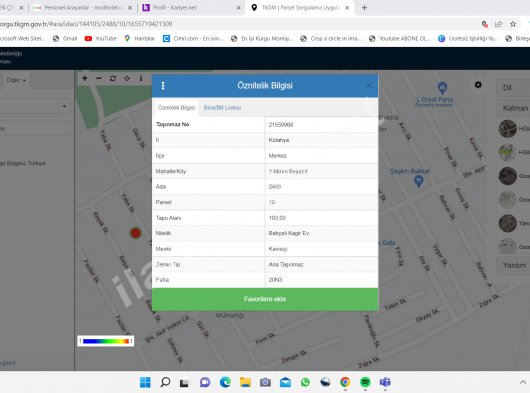Bookmark page with the star icon
The height and width of the screenshot is (393, 530).
click(x=513, y=24)
